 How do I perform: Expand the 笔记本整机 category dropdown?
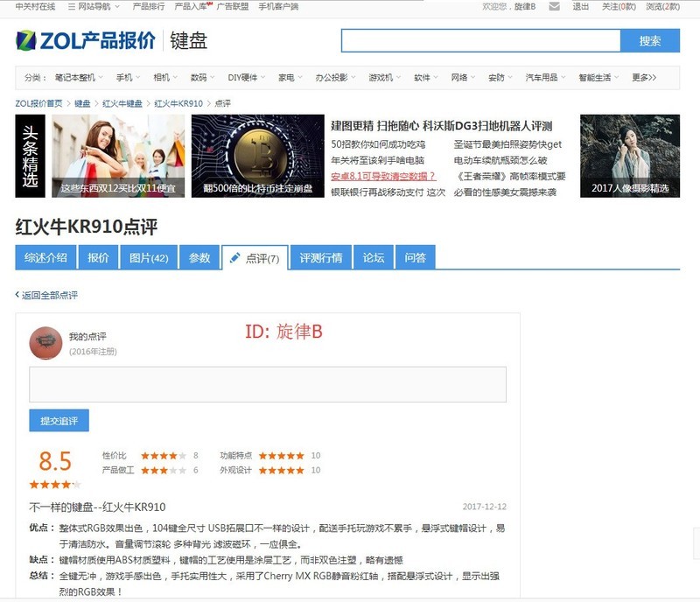click(79, 78)
